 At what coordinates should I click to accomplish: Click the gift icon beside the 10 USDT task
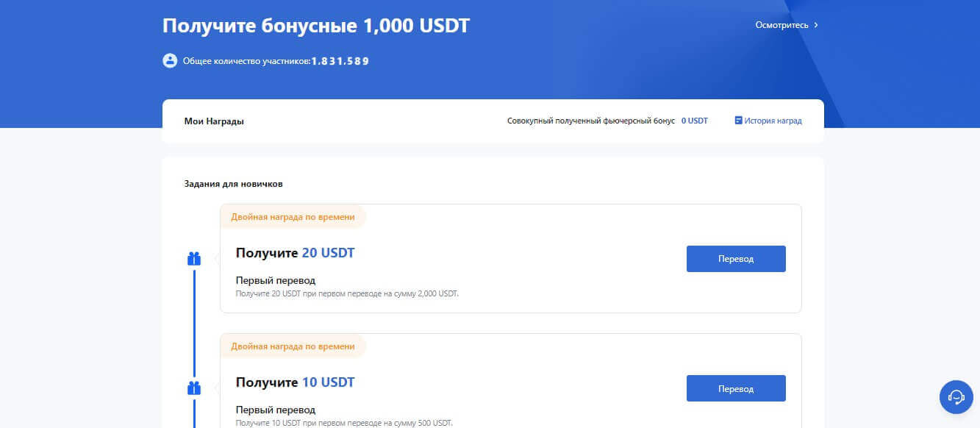(x=194, y=388)
